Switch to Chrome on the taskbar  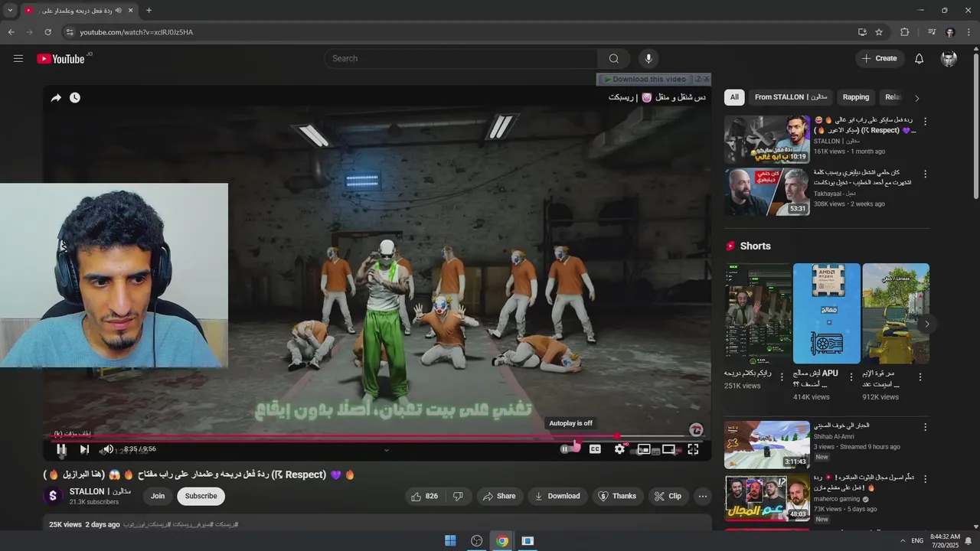click(502, 541)
